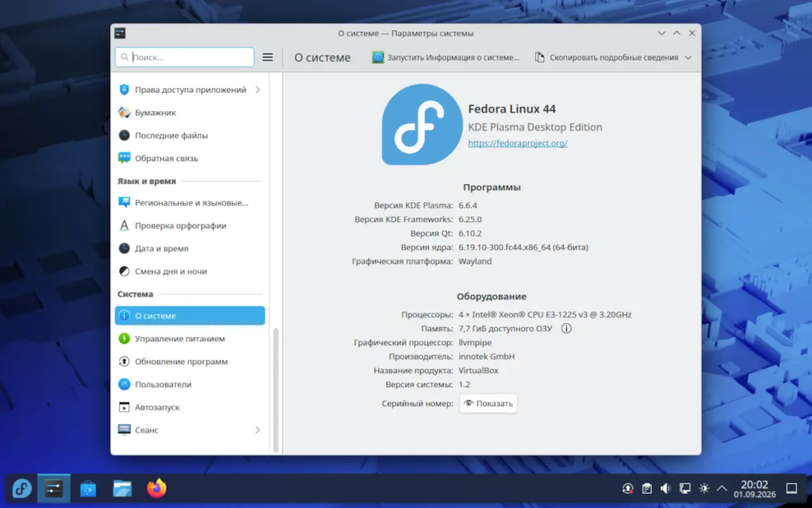Viewport: 812px width, 508px height.
Task: Open the Скопировать подробные сведения dropdown arrow
Action: point(688,57)
